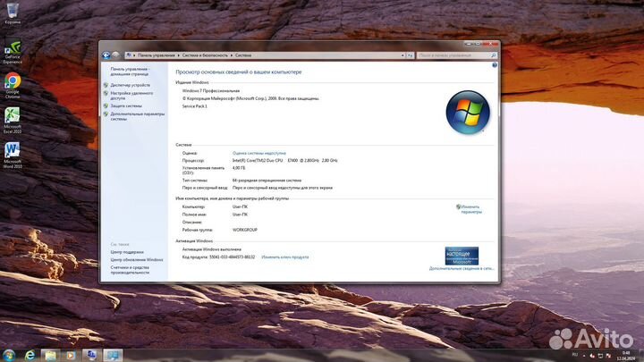Click the back arrow in System window

click(106, 55)
